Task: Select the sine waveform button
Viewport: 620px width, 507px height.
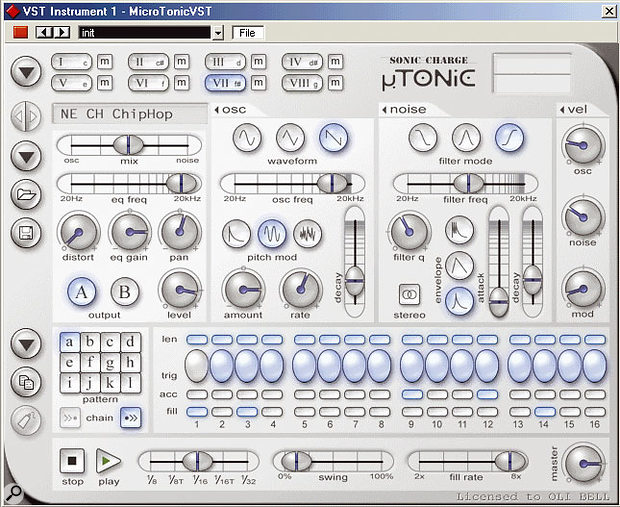Action: [247, 138]
